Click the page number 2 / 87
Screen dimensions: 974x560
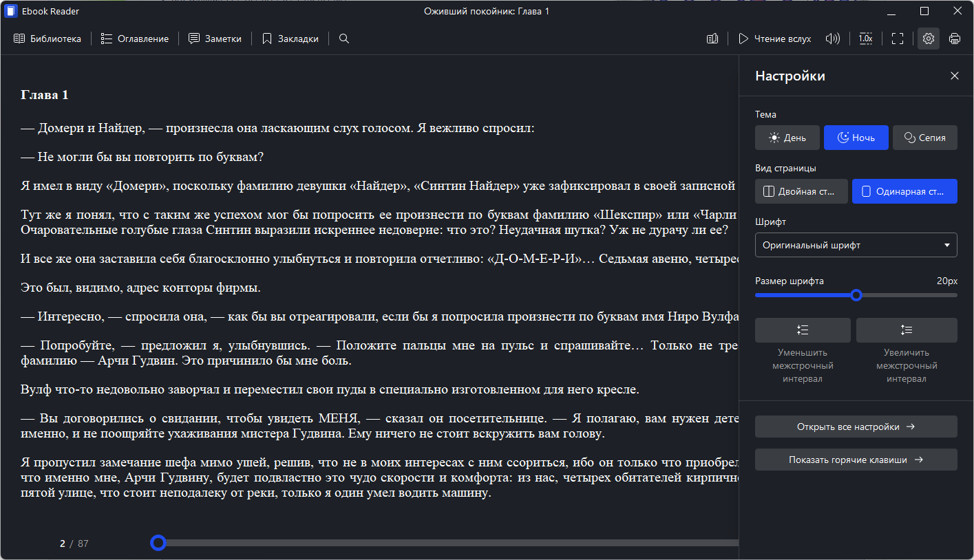tap(74, 543)
